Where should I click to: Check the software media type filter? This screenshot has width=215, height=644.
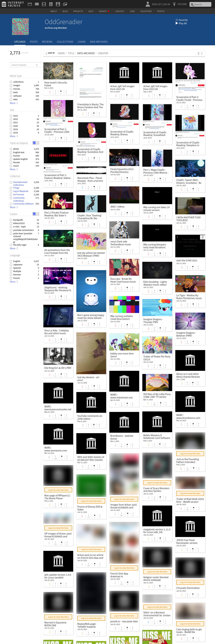(11, 96)
